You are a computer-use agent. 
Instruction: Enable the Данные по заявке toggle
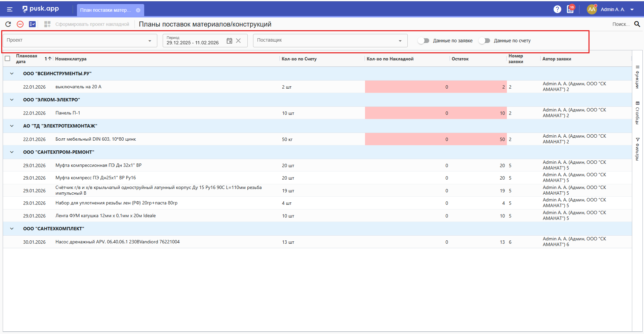point(424,41)
